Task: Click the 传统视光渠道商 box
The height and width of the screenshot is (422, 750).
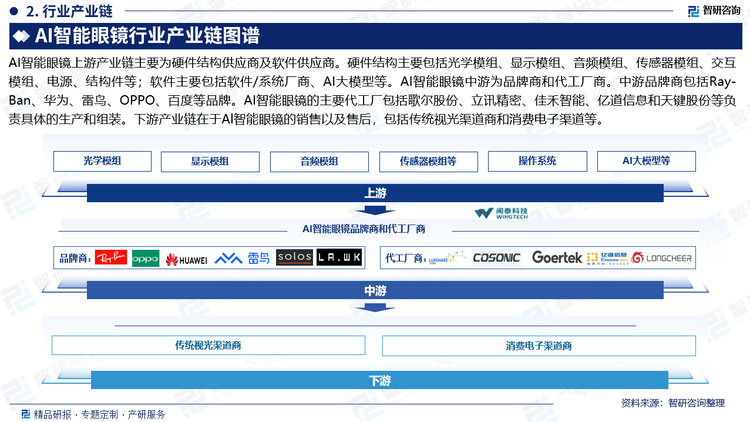Action: tap(208, 345)
